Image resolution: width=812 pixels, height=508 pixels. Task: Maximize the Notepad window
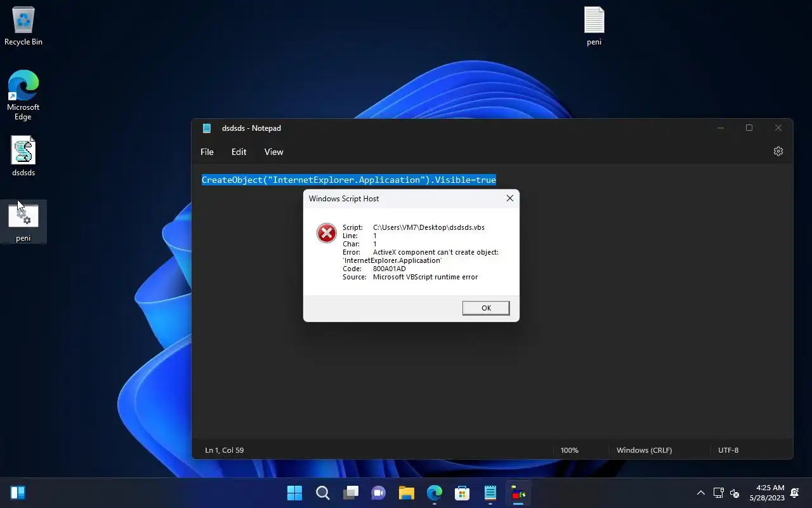[x=749, y=128]
